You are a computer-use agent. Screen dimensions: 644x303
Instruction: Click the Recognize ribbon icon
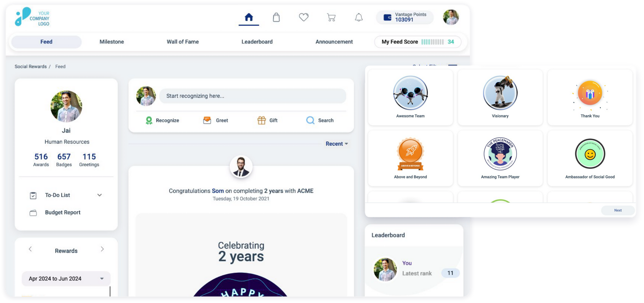pos(149,120)
